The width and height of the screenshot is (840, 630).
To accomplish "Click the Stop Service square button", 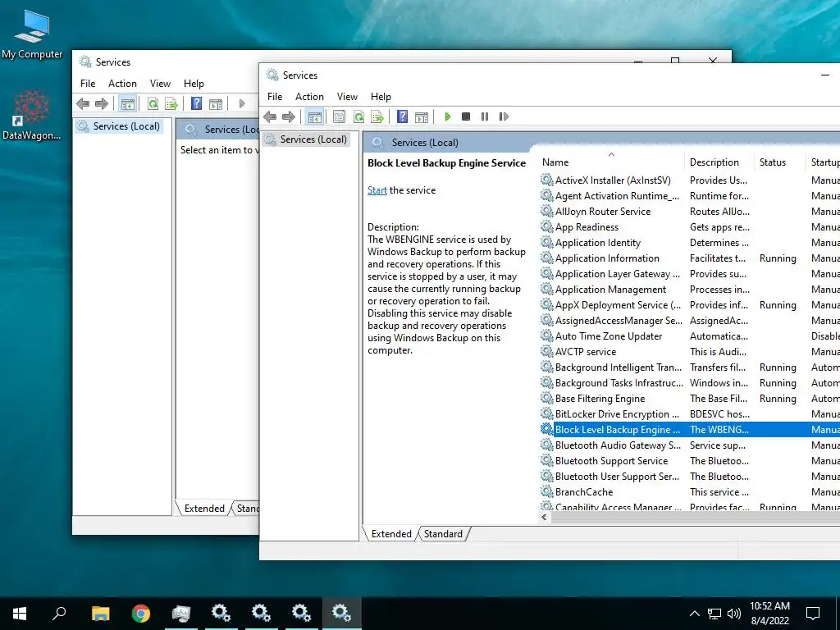I will pyautogui.click(x=466, y=116).
